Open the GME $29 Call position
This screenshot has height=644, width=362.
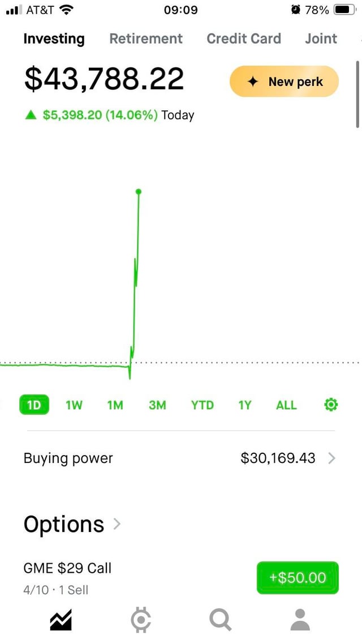click(x=67, y=568)
